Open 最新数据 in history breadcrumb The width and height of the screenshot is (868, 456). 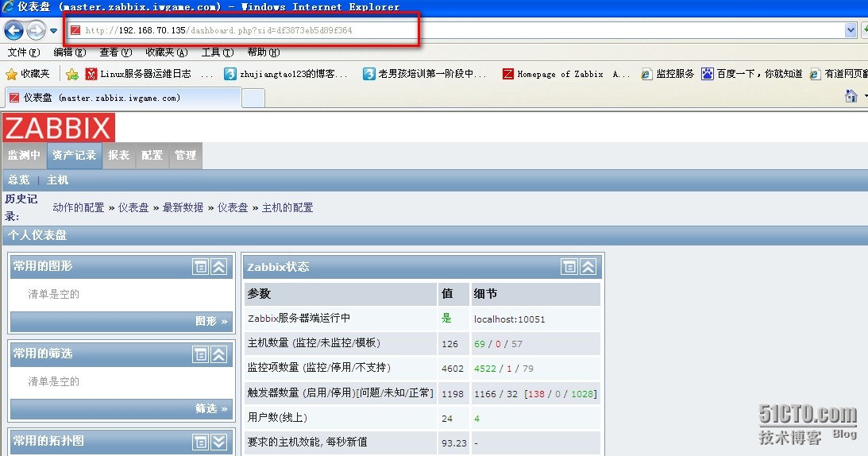click(x=183, y=208)
